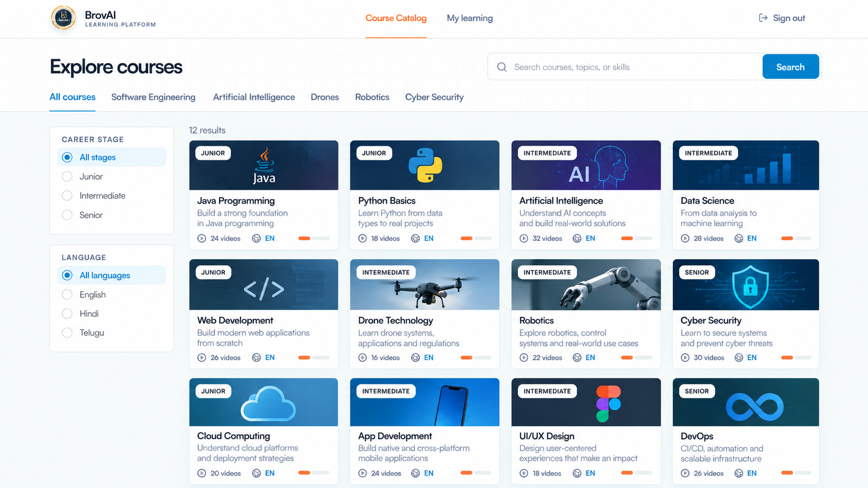Open the My learning nav tab
This screenshot has width=868, height=488.
click(470, 18)
